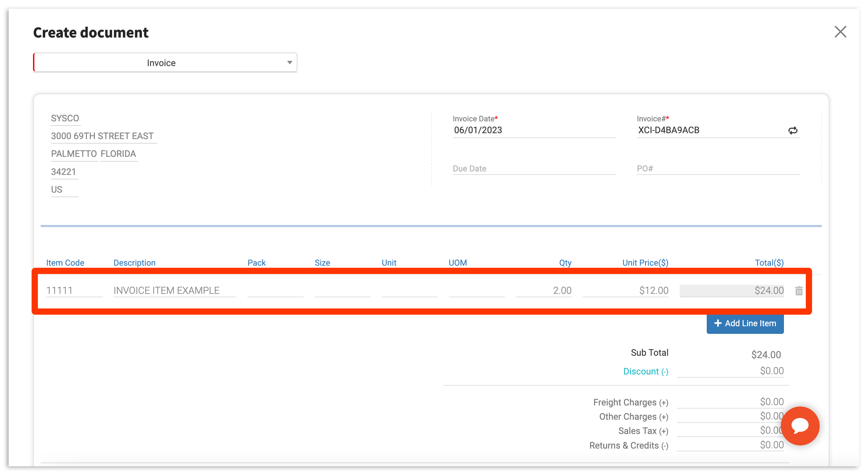Close the Create document dialog
This screenshot has height=475, width=868.
point(840,32)
